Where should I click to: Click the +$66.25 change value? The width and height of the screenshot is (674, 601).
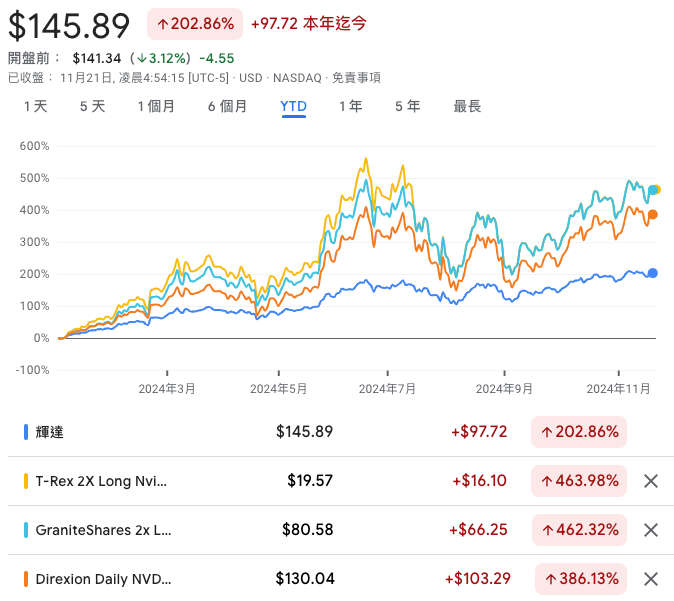[478, 530]
